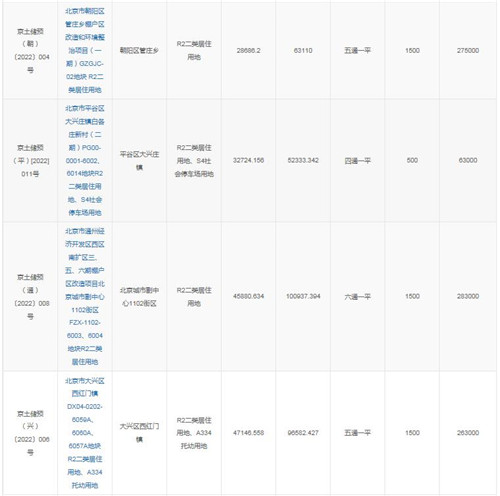Select the starting price 63000 cell
Viewport: 500px width, 496px height.
pyautogui.click(x=468, y=160)
